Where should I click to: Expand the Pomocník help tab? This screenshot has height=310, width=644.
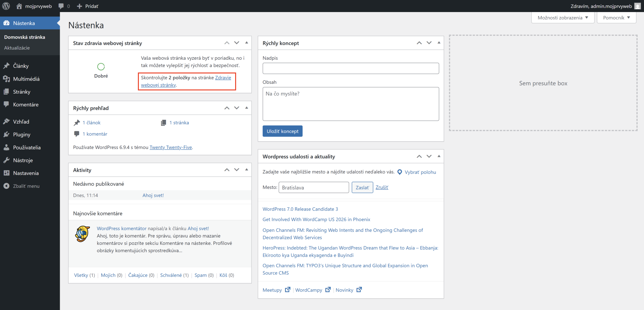coord(616,18)
